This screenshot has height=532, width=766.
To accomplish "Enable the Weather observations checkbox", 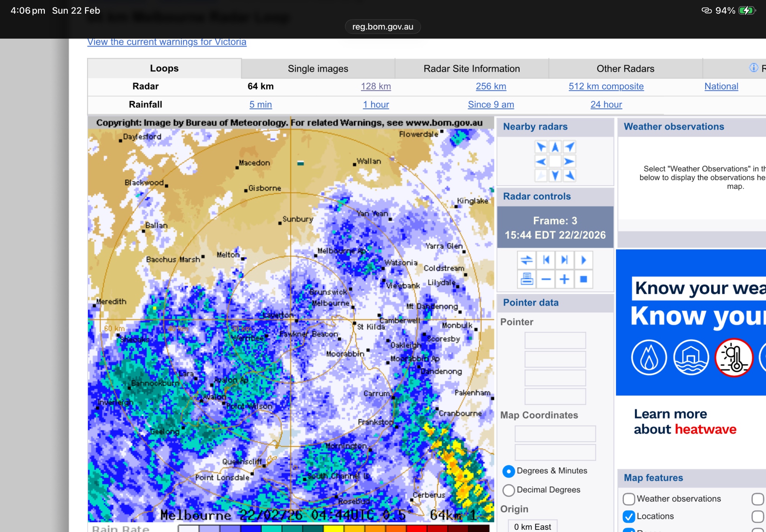I will pyautogui.click(x=629, y=499).
